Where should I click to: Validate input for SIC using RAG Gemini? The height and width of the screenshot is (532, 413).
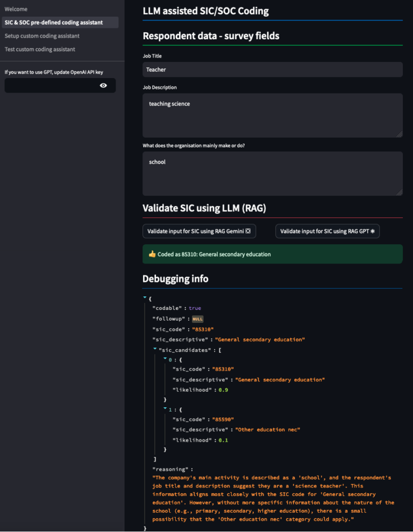click(x=199, y=231)
